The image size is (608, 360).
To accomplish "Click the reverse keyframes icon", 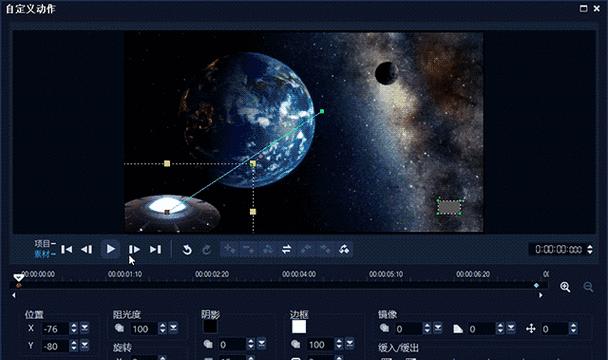I will point(287,249).
